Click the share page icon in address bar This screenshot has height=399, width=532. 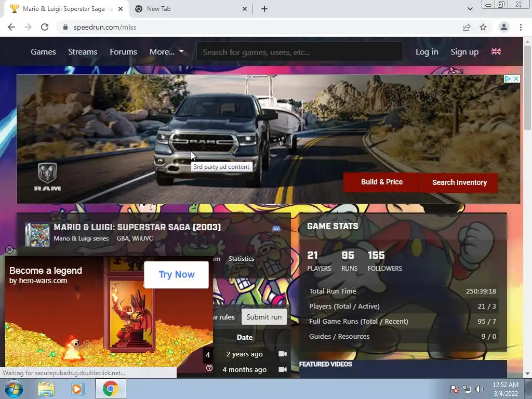(467, 27)
